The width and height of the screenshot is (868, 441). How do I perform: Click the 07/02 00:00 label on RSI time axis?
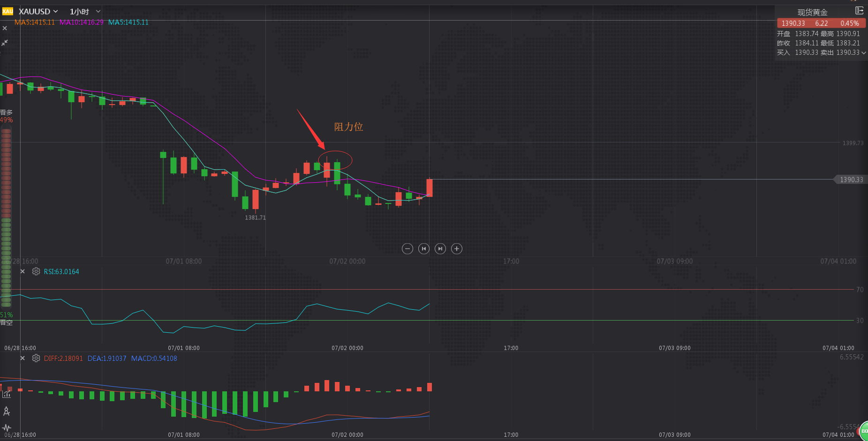click(347, 348)
